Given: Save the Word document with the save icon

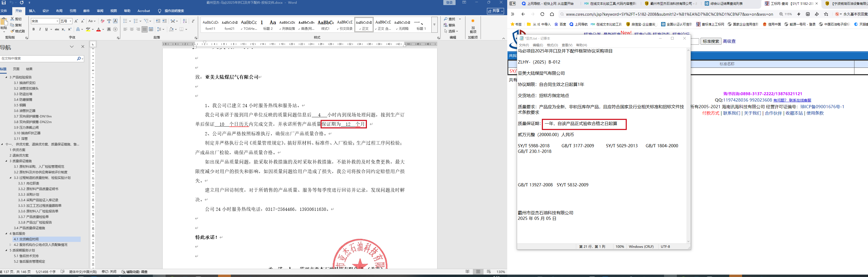Looking at the screenshot, I should [x=4, y=3].
